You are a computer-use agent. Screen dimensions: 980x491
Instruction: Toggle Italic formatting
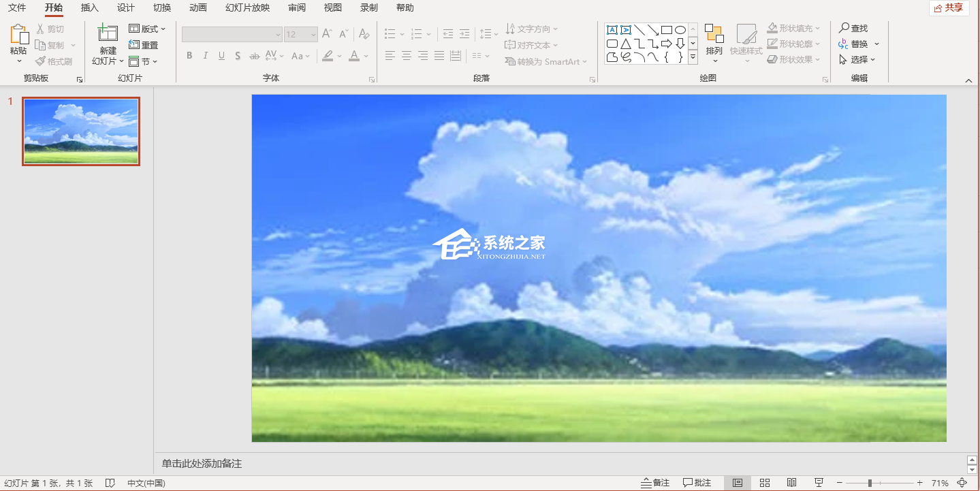coord(206,56)
